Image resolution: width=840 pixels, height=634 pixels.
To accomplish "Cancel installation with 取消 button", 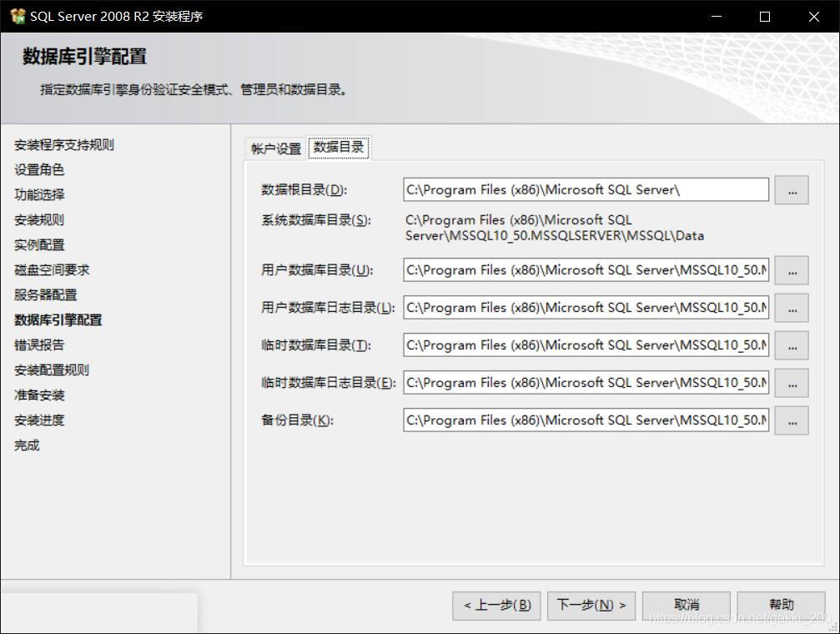I will [686, 606].
